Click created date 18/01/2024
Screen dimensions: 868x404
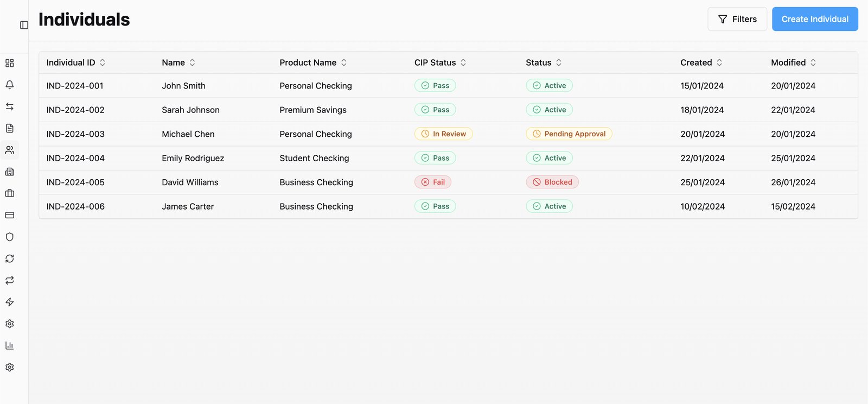pos(702,110)
